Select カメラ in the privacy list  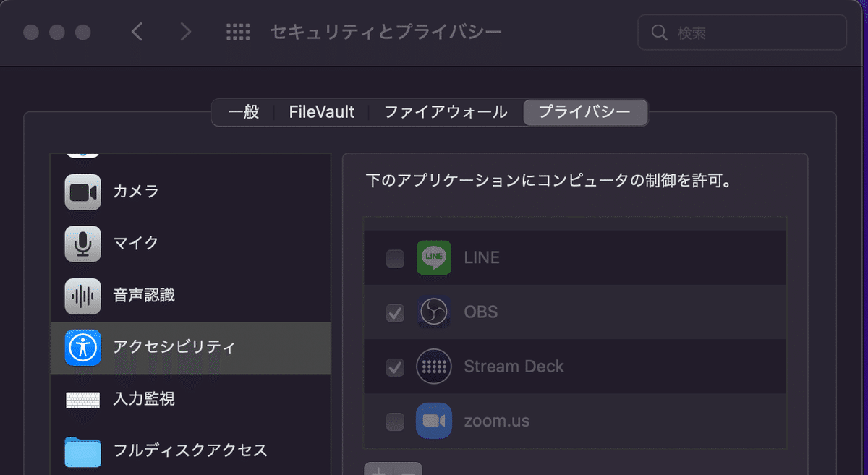(x=190, y=192)
